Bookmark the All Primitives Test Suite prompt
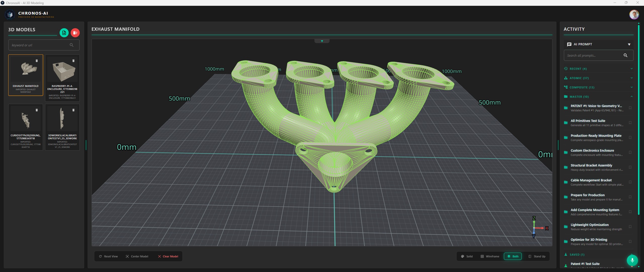The height and width of the screenshot is (272, 644). [x=630, y=123]
